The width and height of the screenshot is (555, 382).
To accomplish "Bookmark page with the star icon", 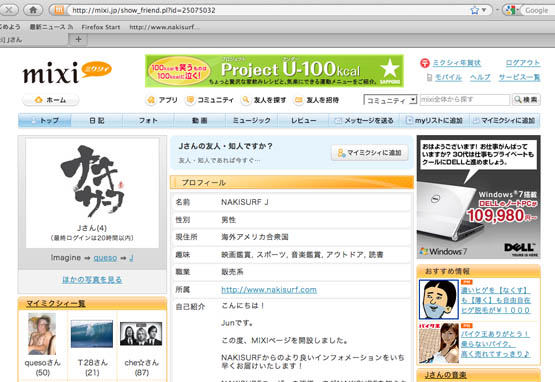I will (x=474, y=10).
